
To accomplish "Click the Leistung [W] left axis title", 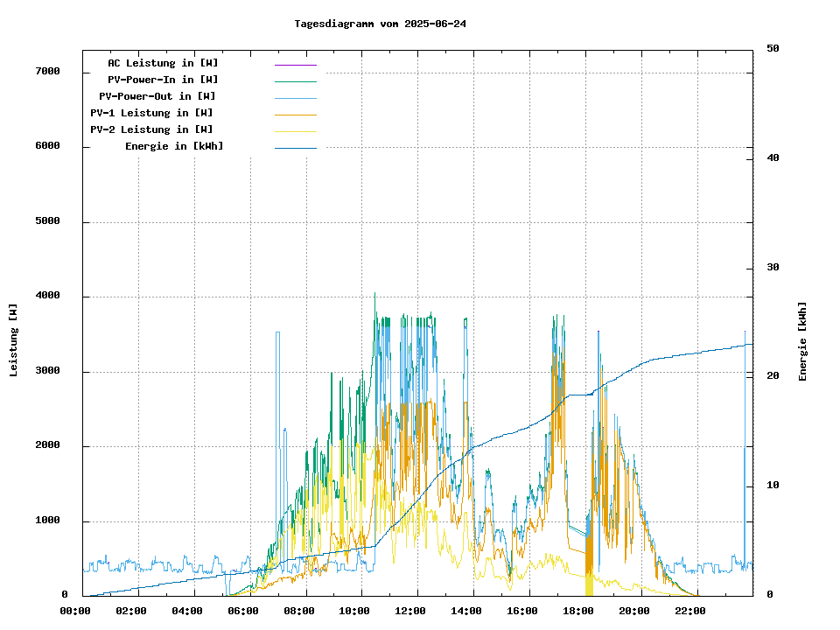I will click(x=13, y=340).
